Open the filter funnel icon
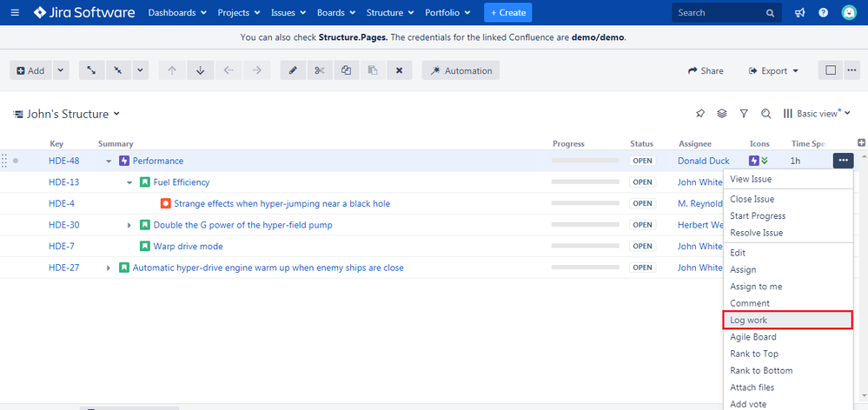The height and width of the screenshot is (410, 868). (x=744, y=114)
